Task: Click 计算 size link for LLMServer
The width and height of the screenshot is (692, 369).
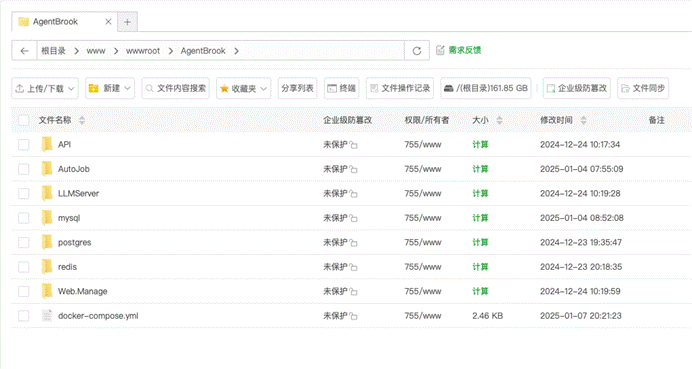Action: pos(480,193)
